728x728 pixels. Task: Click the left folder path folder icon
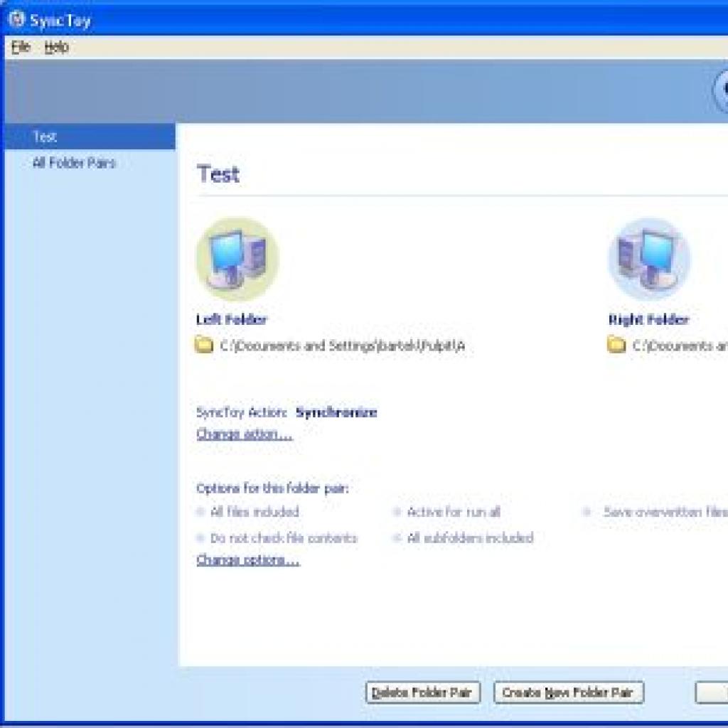pos(203,345)
